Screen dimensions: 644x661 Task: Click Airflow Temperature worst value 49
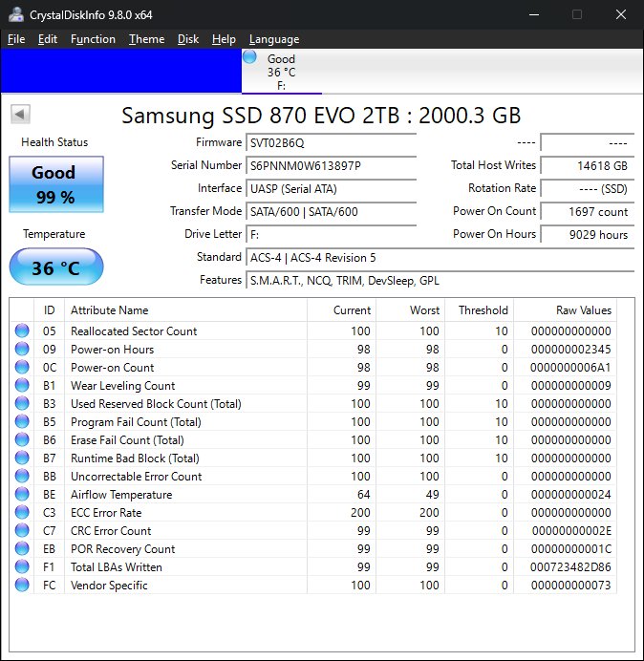click(432, 495)
